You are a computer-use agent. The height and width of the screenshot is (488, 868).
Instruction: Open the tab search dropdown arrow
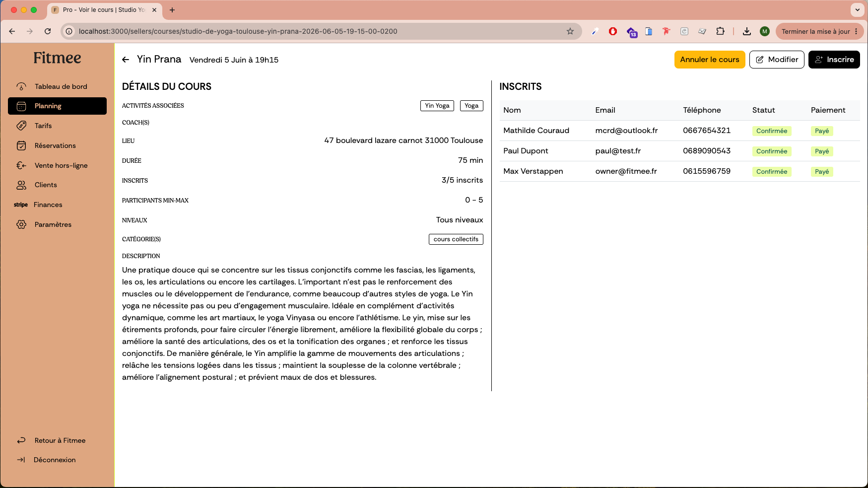(857, 10)
